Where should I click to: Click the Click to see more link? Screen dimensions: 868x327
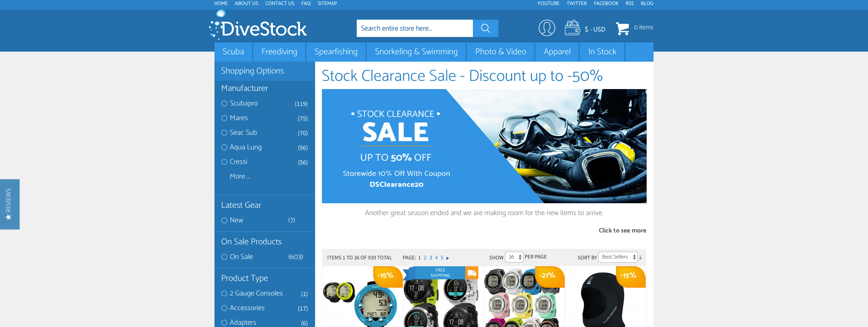[x=622, y=230]
